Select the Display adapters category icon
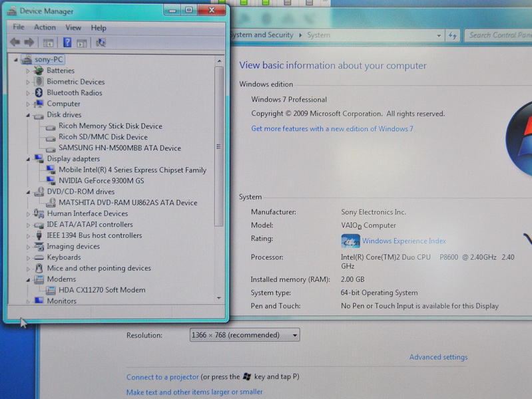532x399 pixels. tap(39, 158)
